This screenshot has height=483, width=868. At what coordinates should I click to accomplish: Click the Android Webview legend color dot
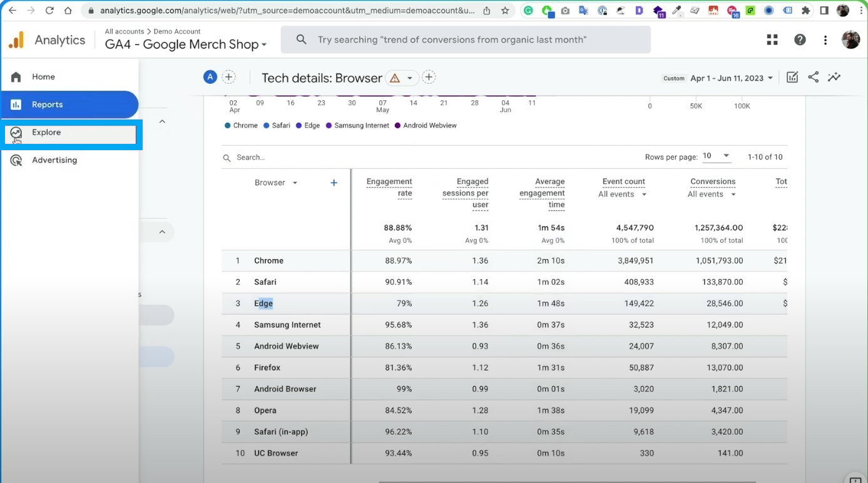398,126
